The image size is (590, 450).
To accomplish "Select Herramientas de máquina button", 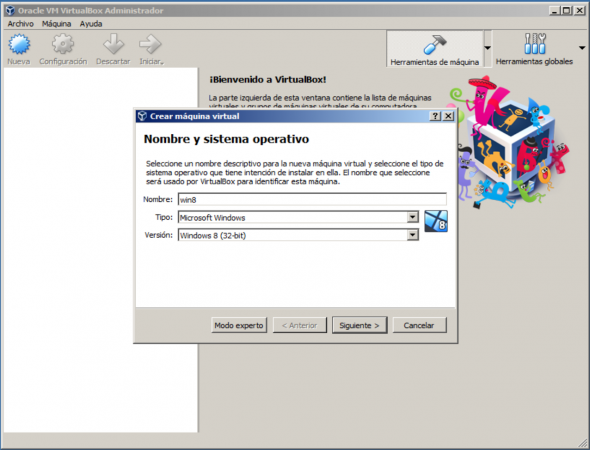I will [435, 49].
